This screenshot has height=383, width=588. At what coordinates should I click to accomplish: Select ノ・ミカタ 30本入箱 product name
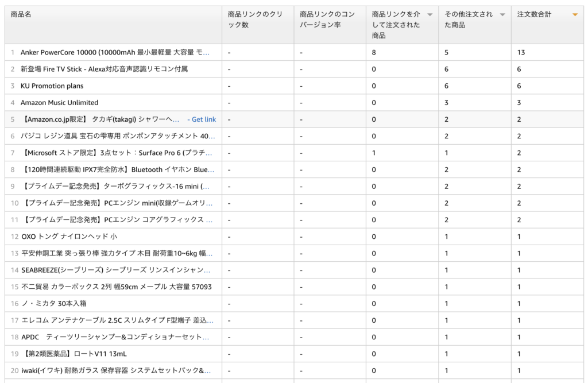(54, 304)
